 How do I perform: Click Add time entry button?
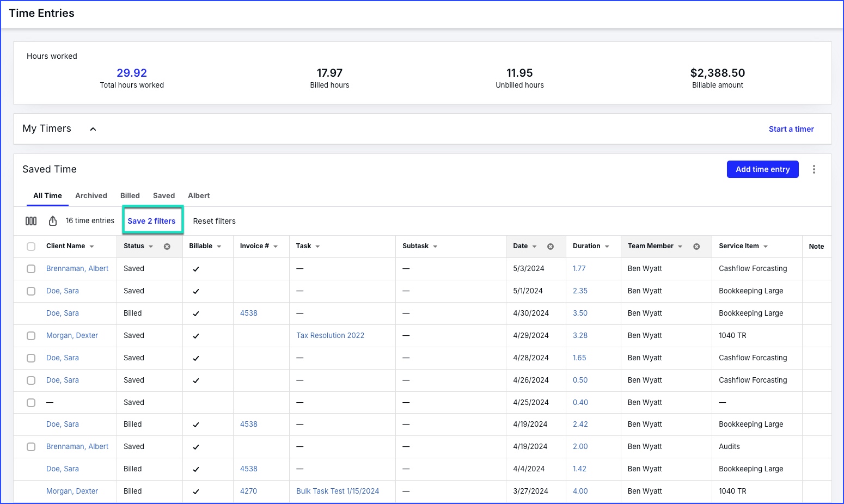(762, 169)
